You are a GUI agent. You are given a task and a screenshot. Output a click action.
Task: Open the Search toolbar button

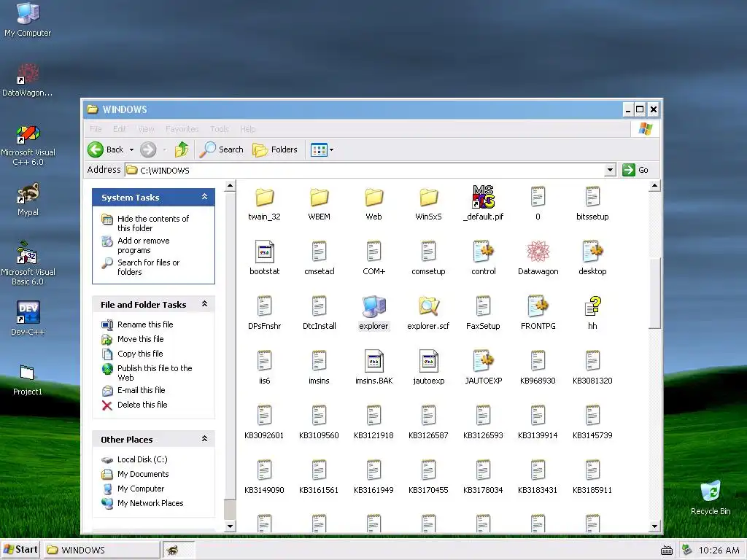pos(222,149)
